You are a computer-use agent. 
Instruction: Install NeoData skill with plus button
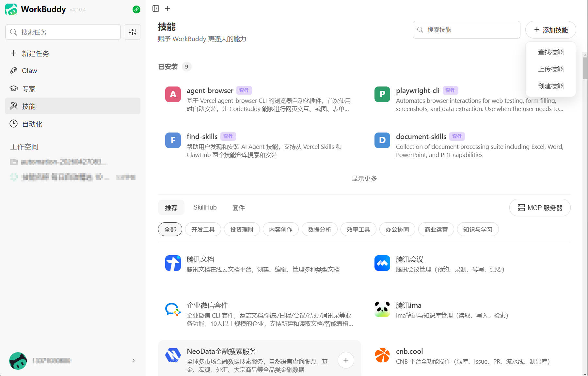pyautogui.click(x=346, y=360)
